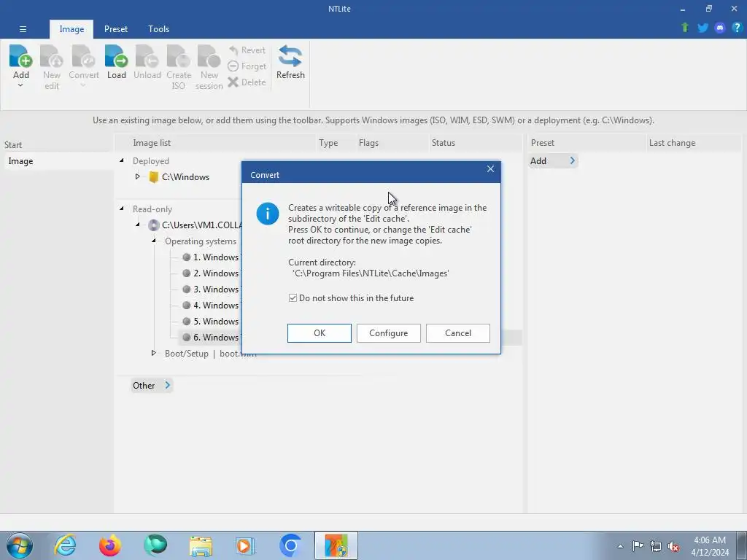Click the muted volume tray icon
747x560 pixels.
point(673,546)
